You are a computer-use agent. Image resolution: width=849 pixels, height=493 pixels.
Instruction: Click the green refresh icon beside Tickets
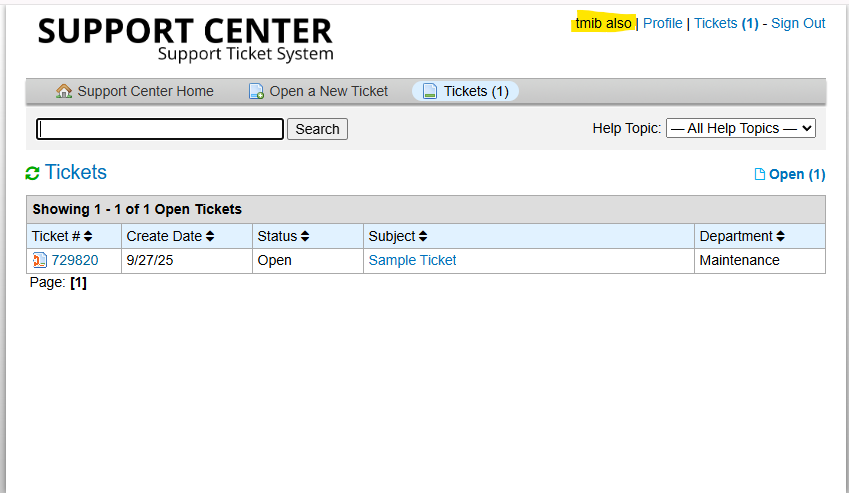(x=33, y=173)
